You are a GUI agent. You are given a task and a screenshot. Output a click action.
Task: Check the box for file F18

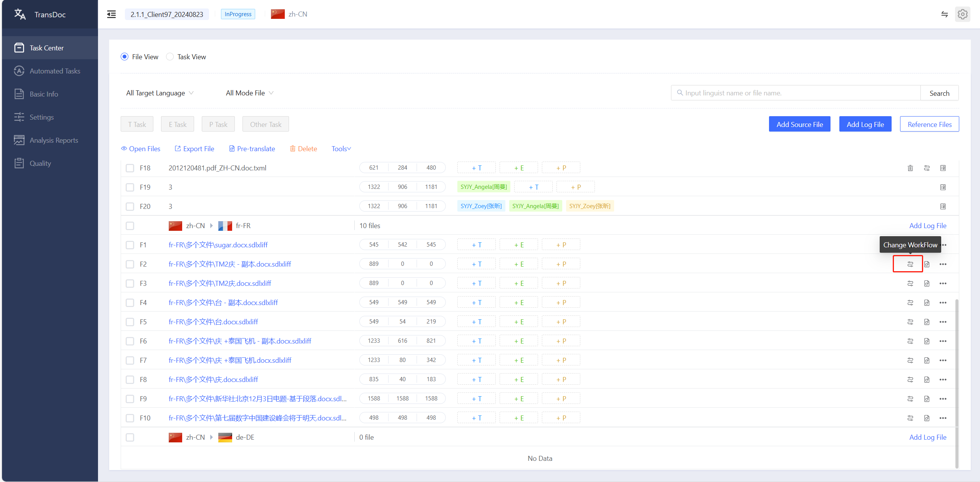click(x=130, y=168)
